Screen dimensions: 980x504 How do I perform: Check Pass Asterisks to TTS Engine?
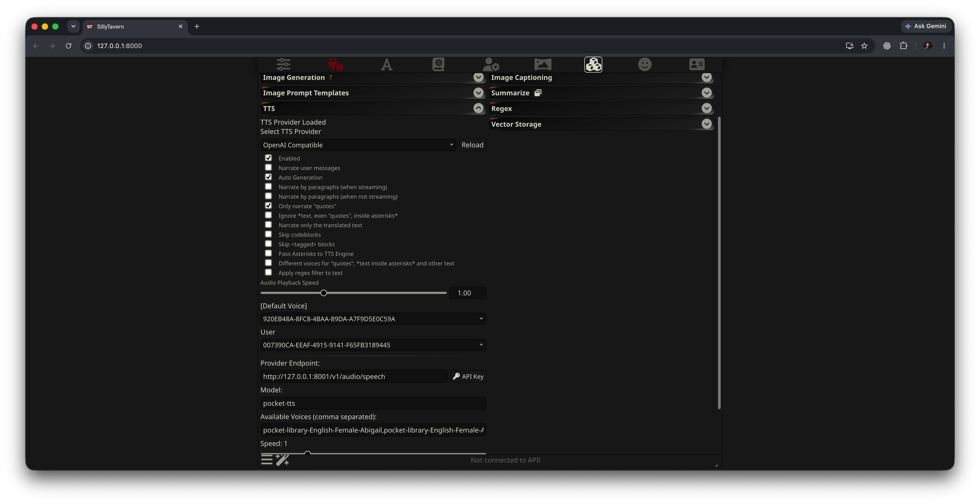point(268,253)
